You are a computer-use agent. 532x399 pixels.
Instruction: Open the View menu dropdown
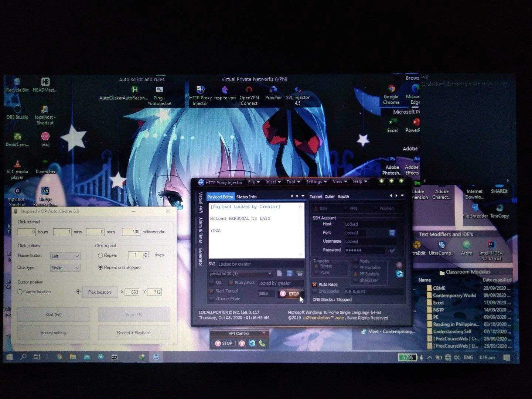tap(340, 182)
